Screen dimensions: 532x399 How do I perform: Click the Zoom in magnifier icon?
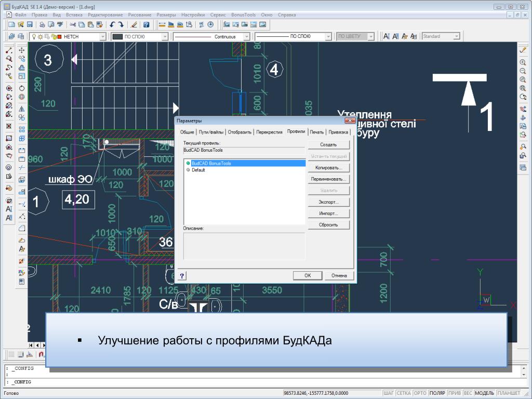523,62
